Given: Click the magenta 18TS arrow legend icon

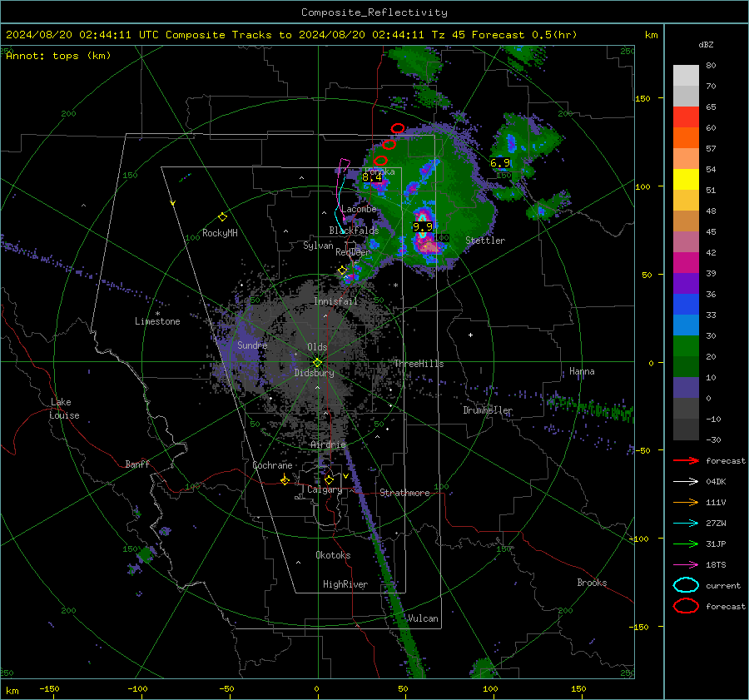Looking at the screenshot, I should tap(686, 565).
